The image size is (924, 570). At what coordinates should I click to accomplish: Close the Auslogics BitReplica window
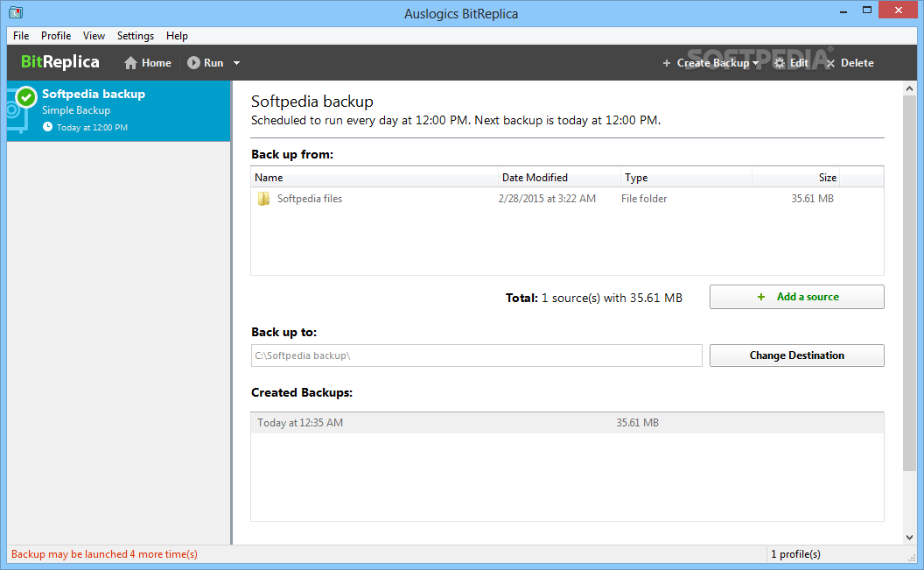click(898, 10)
